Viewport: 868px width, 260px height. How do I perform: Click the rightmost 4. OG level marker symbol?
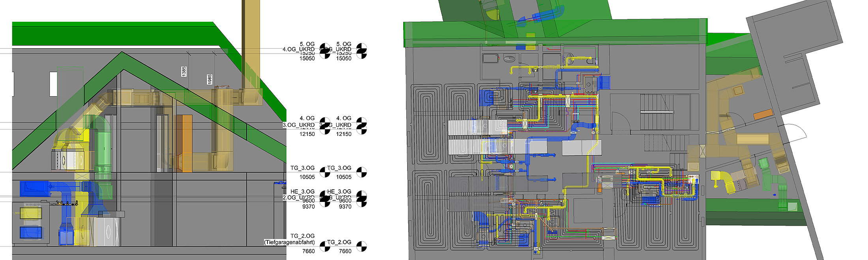[361, 126]
